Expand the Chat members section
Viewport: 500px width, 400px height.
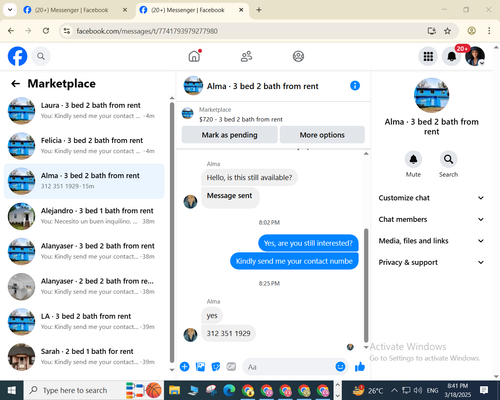pyautogui.click(x=431, y=219)
